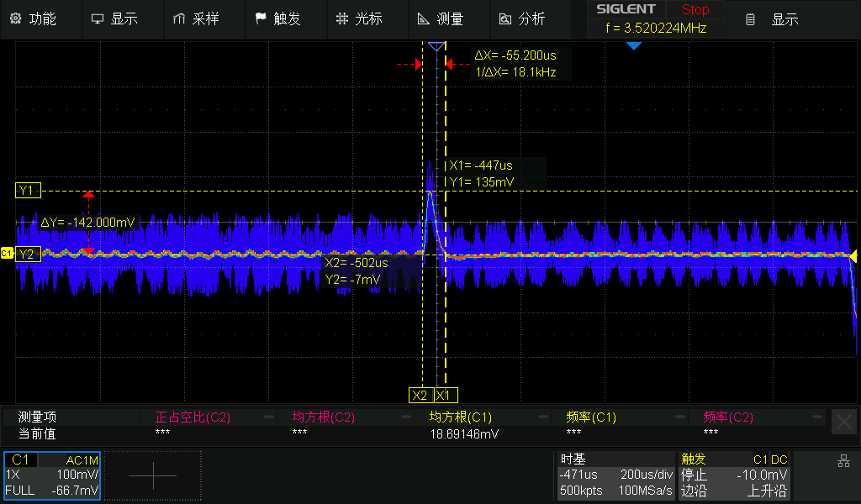The height and width of the screenshot is (504, 861).
Task: Open the 时基 timebase settings box
Action: click(x=615, y=475)
